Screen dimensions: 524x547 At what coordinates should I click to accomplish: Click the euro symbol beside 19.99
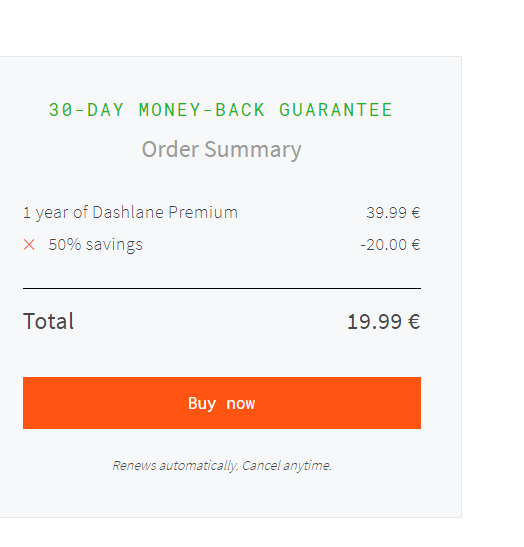click(414, 322)
